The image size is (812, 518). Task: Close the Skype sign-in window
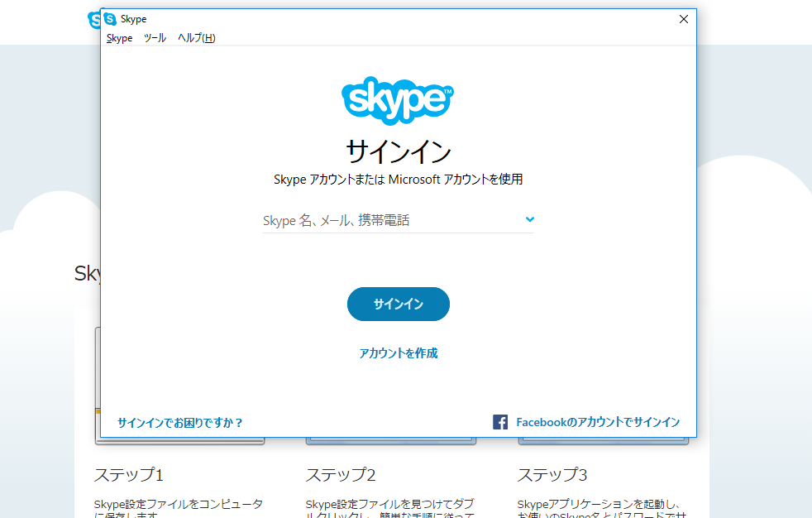(x=684, y=19)
